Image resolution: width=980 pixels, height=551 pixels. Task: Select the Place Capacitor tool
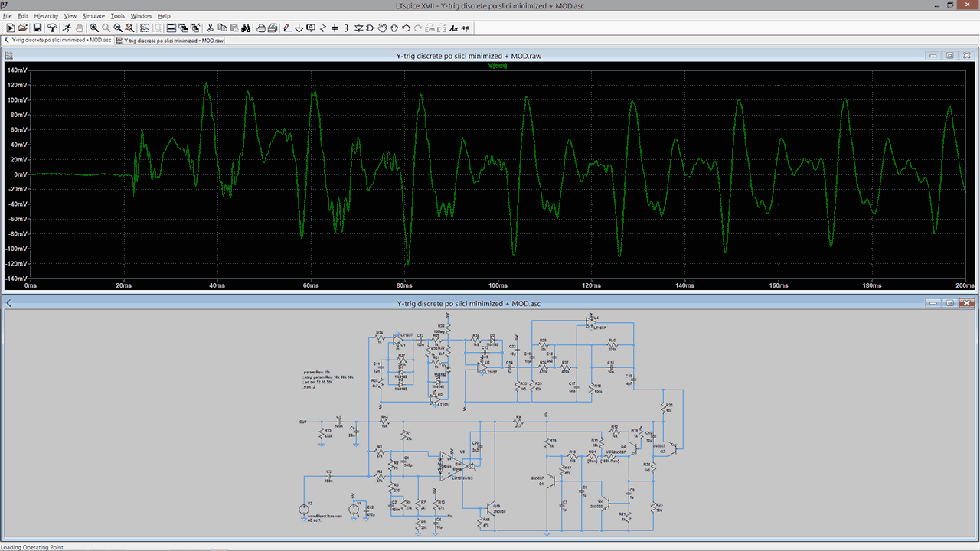coord(335,28)
